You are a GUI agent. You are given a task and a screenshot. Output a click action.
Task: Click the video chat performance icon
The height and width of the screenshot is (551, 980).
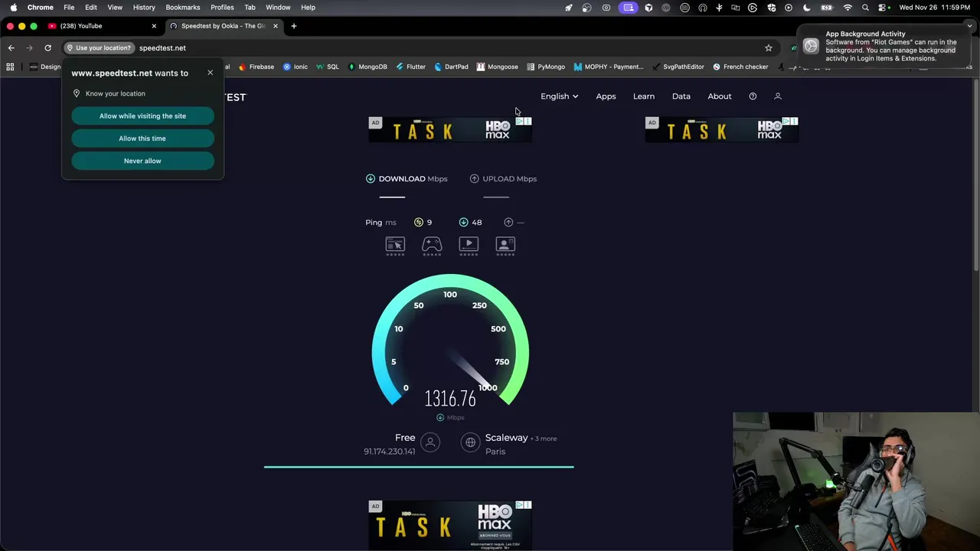click(x=505, y=244)
